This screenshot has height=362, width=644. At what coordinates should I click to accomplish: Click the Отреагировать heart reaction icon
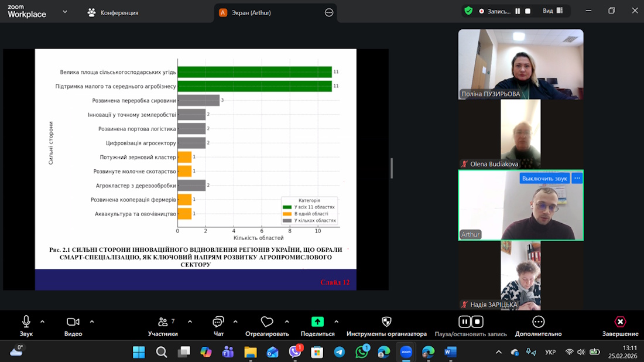267,322
